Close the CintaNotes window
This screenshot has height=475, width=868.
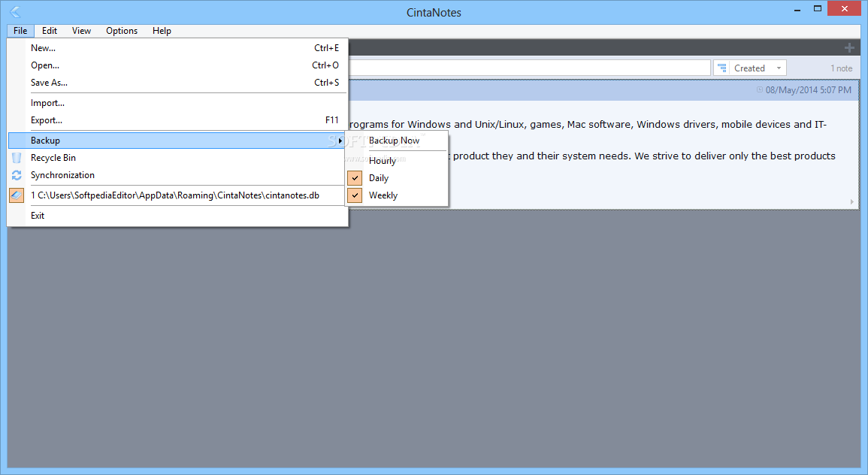[x=844, y=9]
